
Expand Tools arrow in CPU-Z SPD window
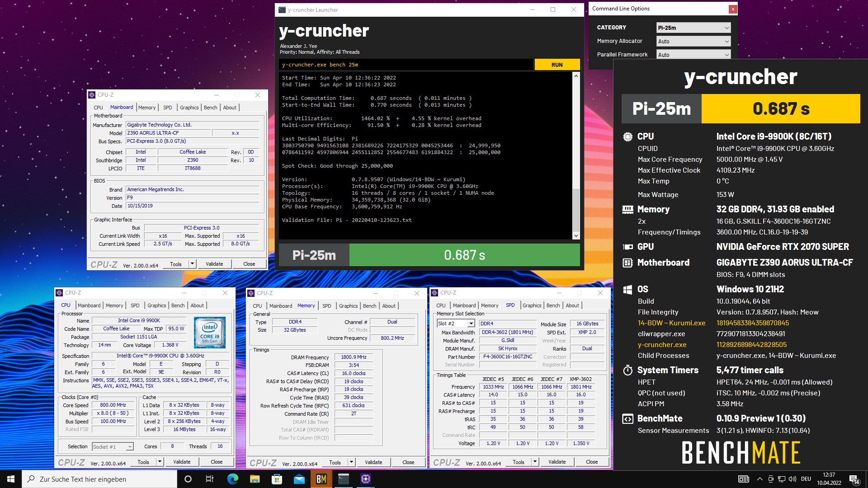pos(535,462)
